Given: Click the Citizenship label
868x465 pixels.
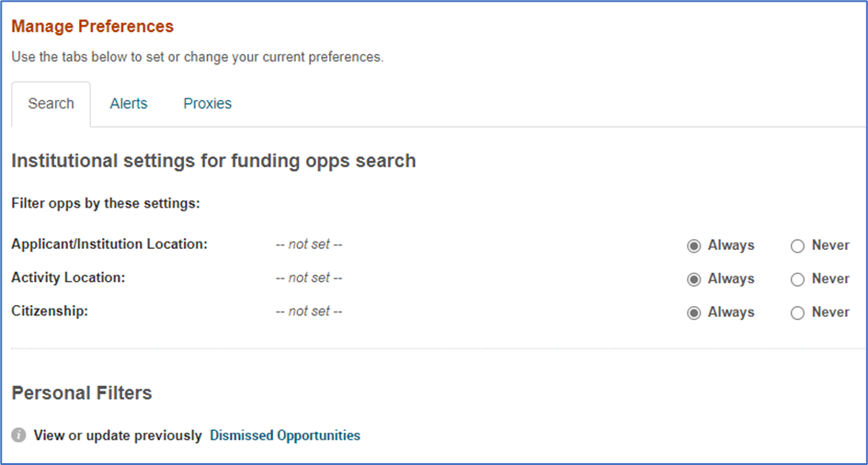Looking at the screenshot, I should click(50, 312).
